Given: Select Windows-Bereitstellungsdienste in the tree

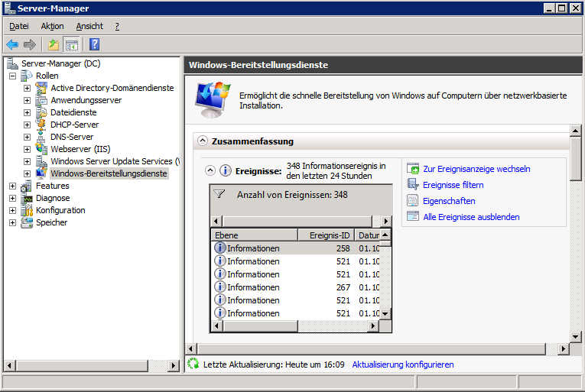Looking at the screenshot, I should coord(109,173).
